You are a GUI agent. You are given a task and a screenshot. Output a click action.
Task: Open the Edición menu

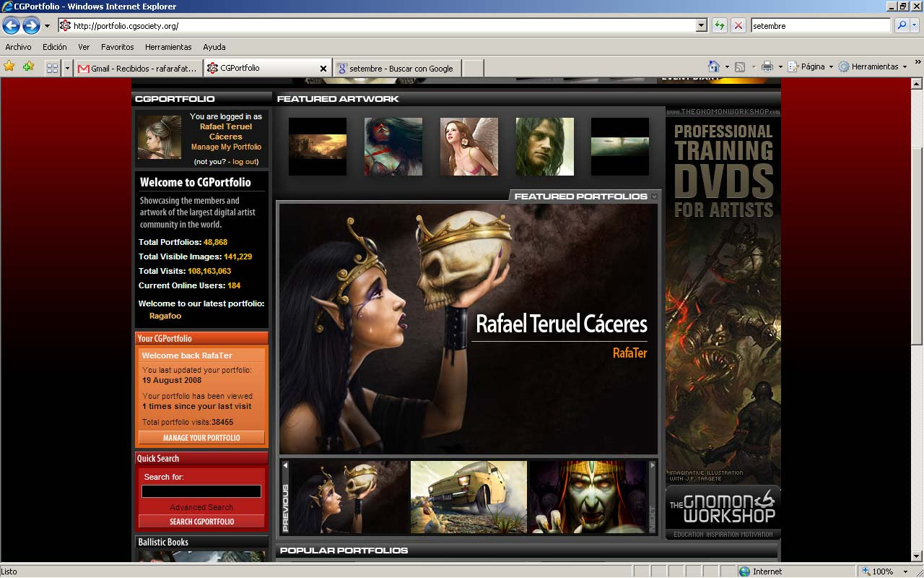(x=55, y=47)
